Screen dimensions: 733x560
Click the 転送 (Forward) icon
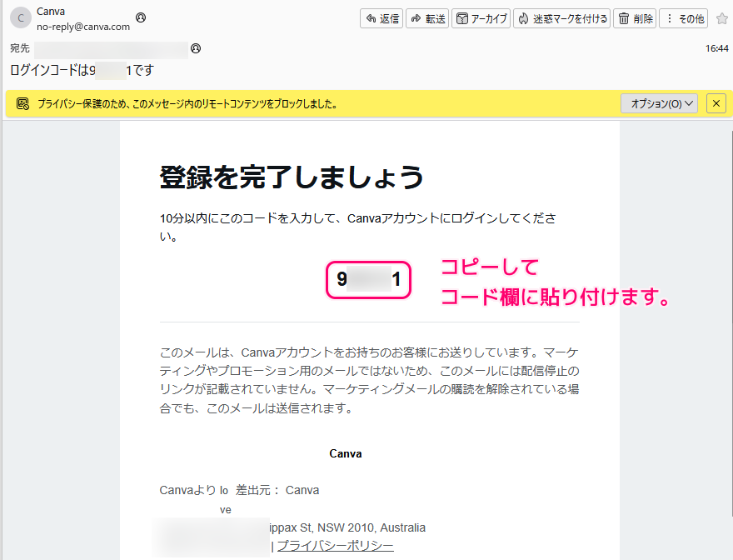(414, 17)
